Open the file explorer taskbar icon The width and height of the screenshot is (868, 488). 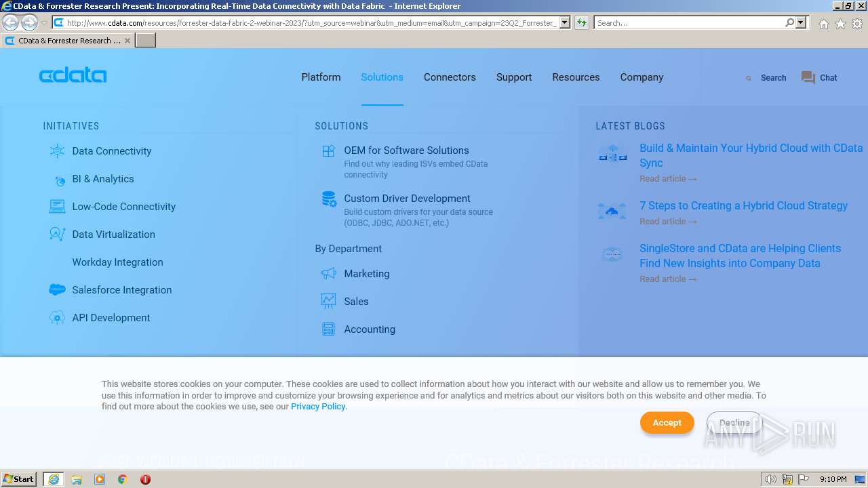point(77,479)
